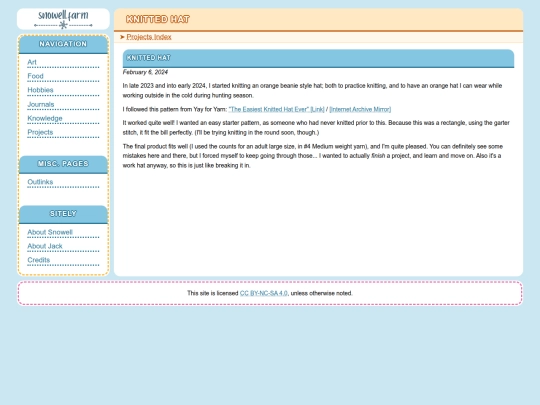Click the orange KNITTED HAT page title

(x=158, y=19)
